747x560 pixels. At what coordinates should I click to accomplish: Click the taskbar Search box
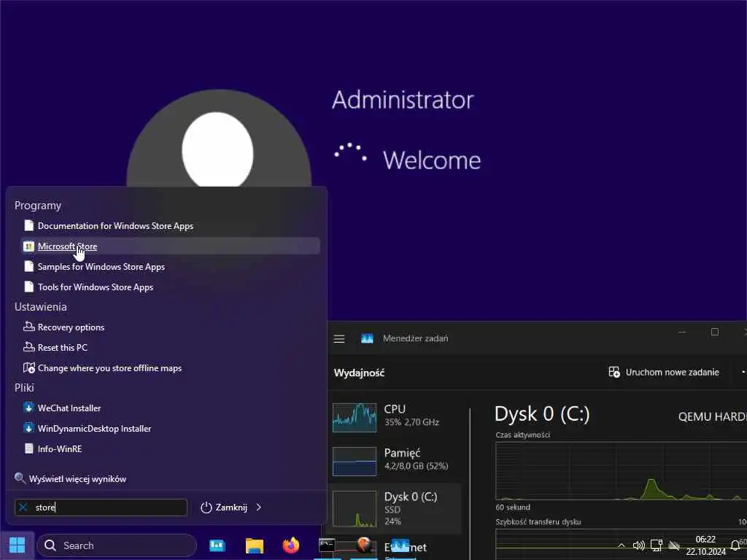[117, 545]
